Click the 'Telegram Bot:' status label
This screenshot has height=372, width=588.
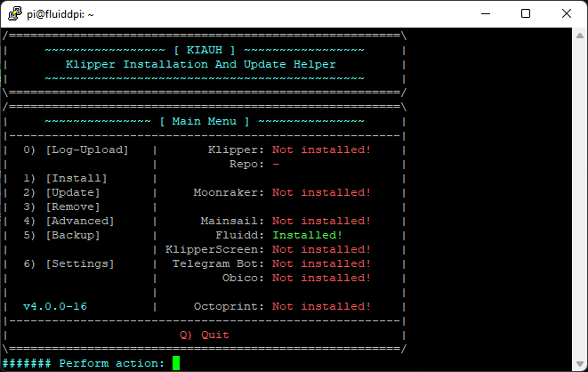(218, 264)
